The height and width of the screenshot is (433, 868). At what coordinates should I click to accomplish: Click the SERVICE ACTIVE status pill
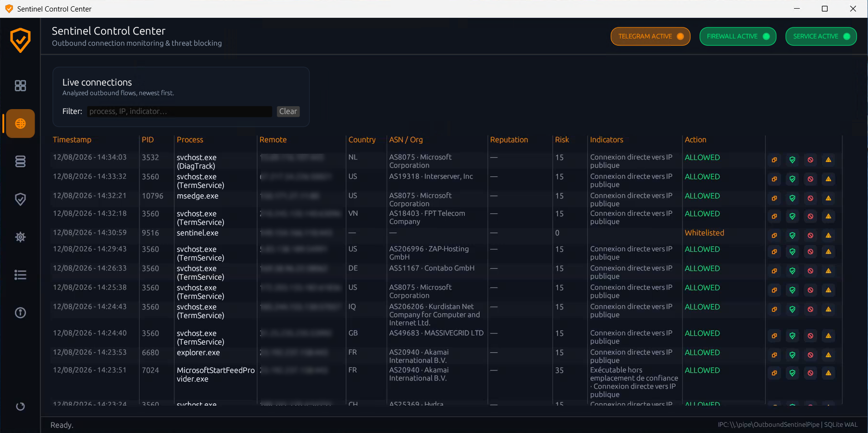pyautogui.click(x=821, y=37)
